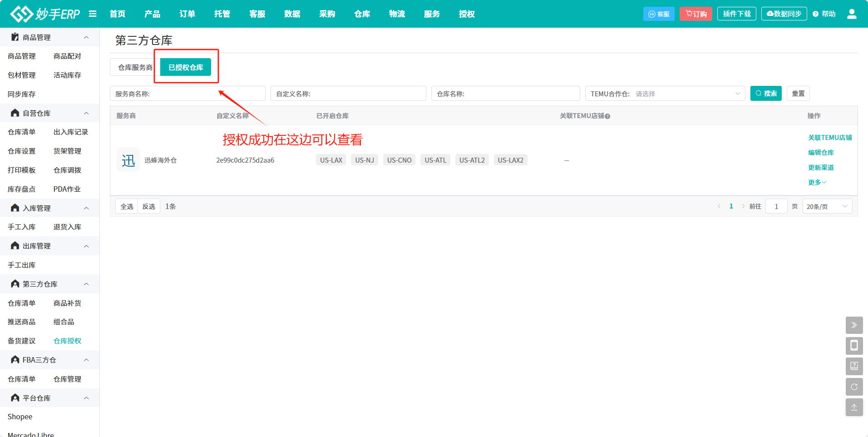868x437 pixels.
Task: Click the 迅蜂海外仓 logo thumbnail
Action: (128, 160)
